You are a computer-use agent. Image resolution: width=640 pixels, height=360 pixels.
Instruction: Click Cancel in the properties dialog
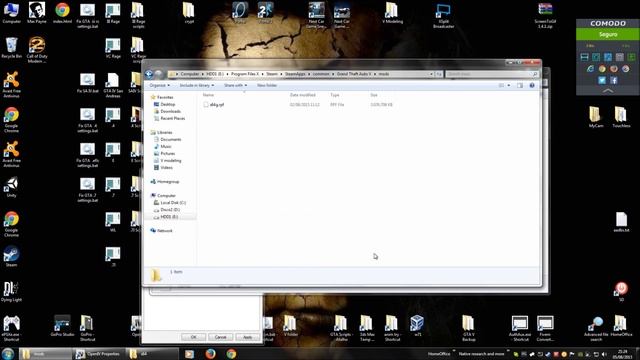(x=220, y=337)
